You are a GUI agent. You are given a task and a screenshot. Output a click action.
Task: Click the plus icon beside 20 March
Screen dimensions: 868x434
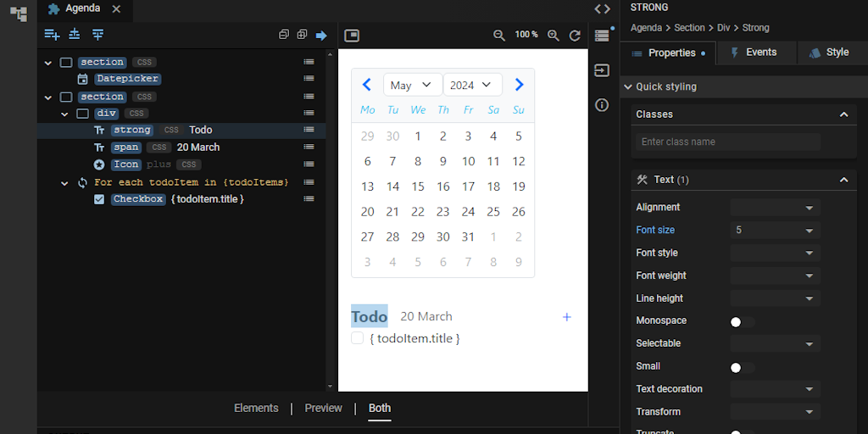(x=567, y=317)
